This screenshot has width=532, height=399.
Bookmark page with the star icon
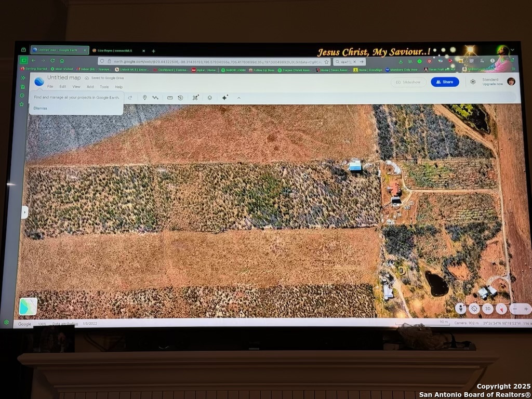tap(326, 61)
